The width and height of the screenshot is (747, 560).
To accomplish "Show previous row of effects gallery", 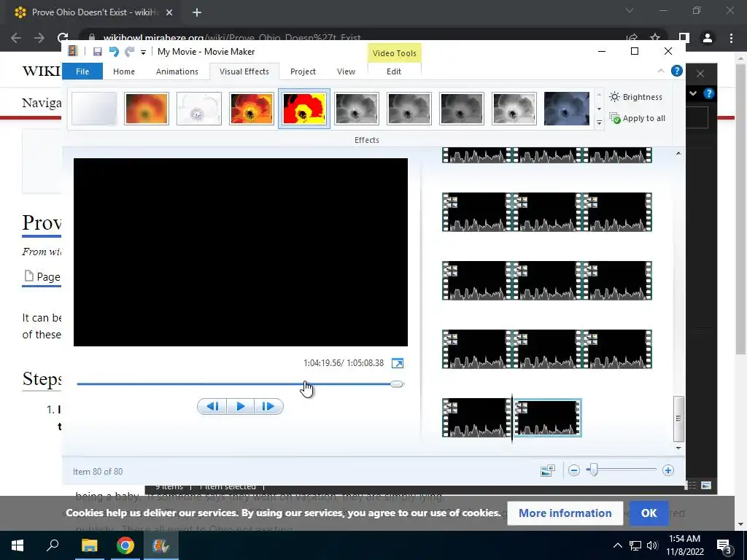I will pyautogui.click(x=600, y=95).
